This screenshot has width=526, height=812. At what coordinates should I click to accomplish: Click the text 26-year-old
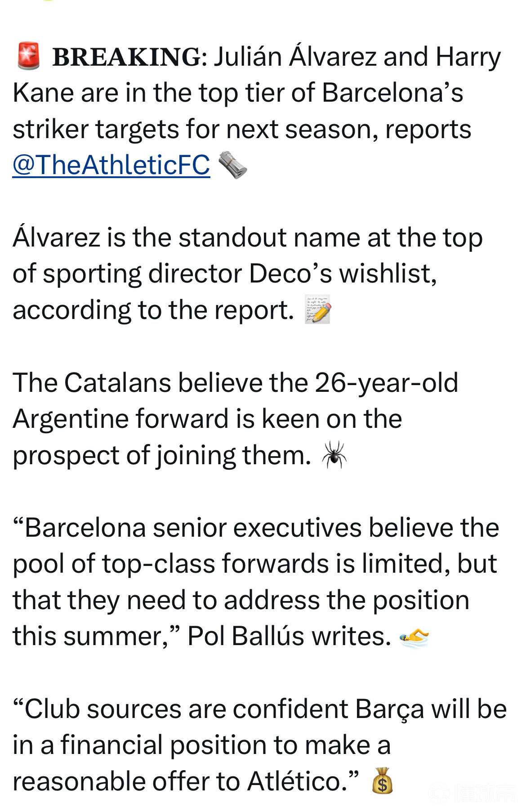click(x=386, y=383)
